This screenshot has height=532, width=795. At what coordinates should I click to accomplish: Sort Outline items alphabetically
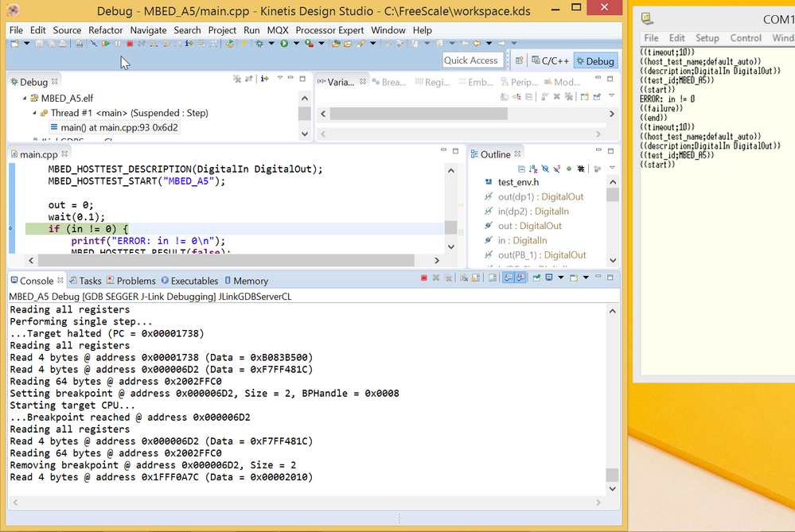[x=532, y=169]
